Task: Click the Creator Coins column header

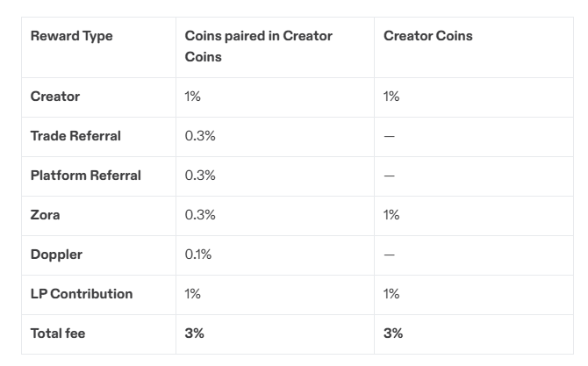Action: click(x=428, y=36)
